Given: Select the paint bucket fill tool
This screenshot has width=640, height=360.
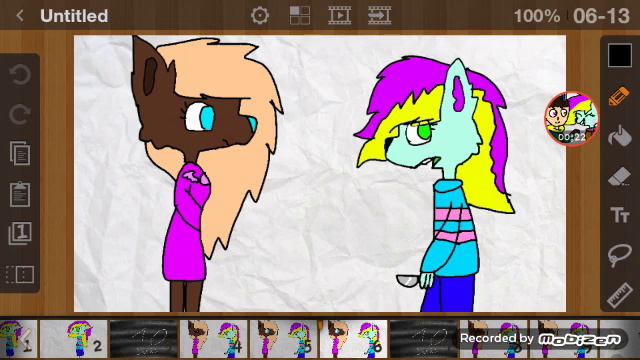Looking at the screenshot, I should tap(620, 136).
